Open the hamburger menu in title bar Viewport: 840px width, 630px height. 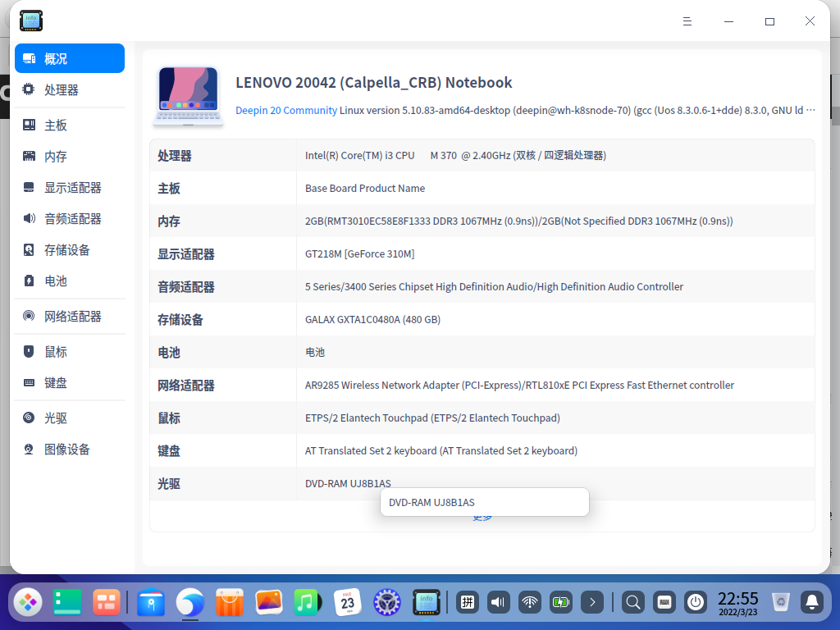point(687,21)
